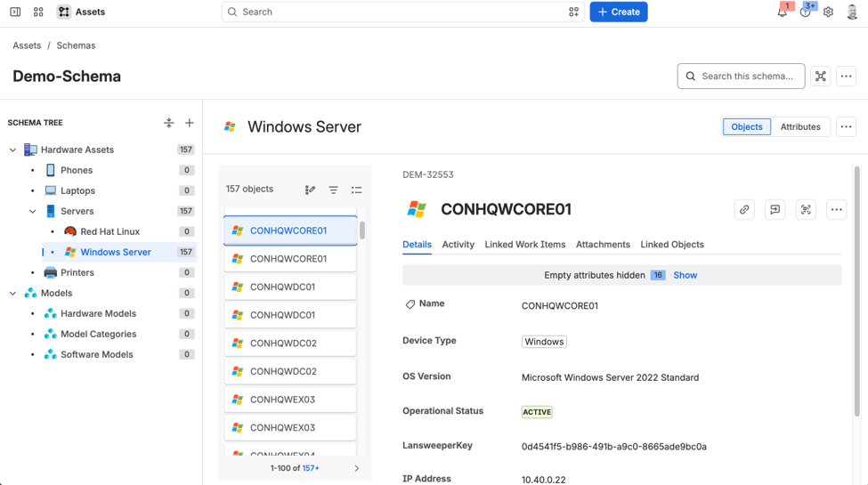Collapse the Servers tree node
Screen dimensions: 868x485
(33, 211)
